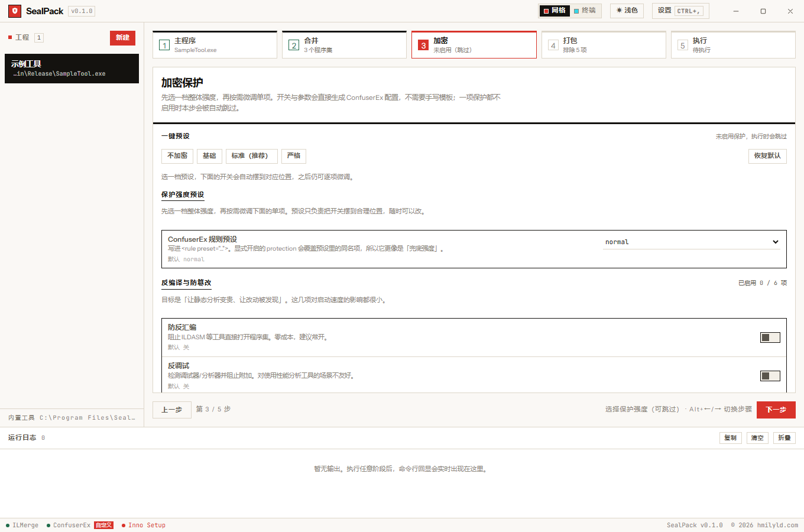Click the 反编译与防篡改 section heading
The width and height of the screenshot is (804, 532).
point(186,283)
